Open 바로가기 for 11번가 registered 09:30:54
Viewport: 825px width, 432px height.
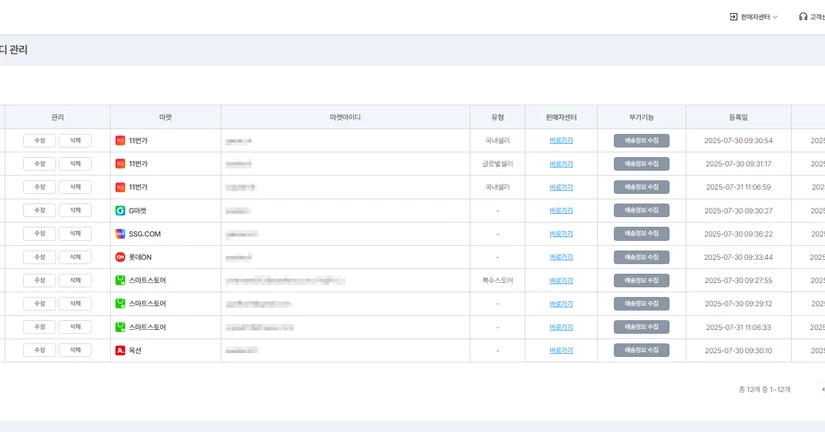coord(561,140)
